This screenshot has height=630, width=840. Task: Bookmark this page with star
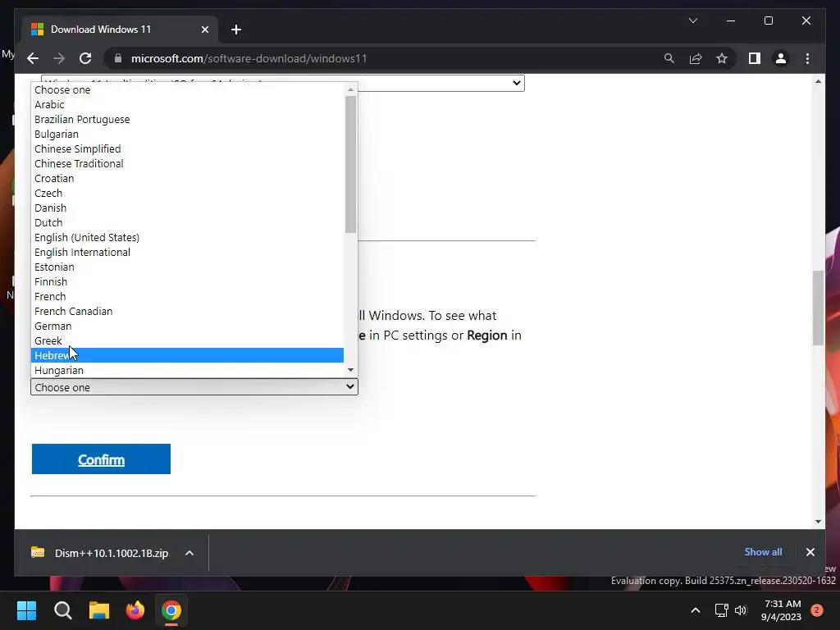pyautogui.click(x=722, y=58)
